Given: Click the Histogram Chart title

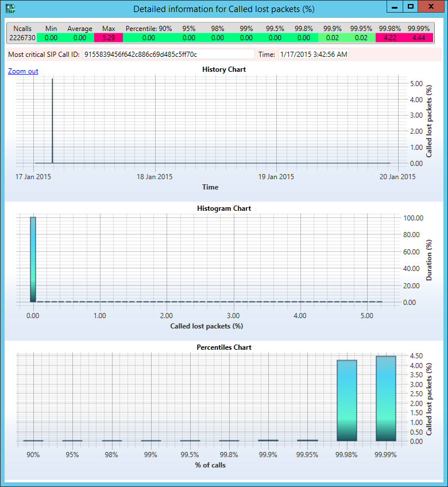Looking at the screenshot, I should (x=223, y=208).
